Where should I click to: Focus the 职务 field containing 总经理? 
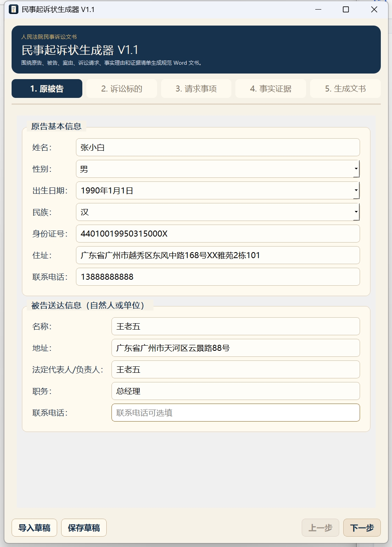coord(236,391)
